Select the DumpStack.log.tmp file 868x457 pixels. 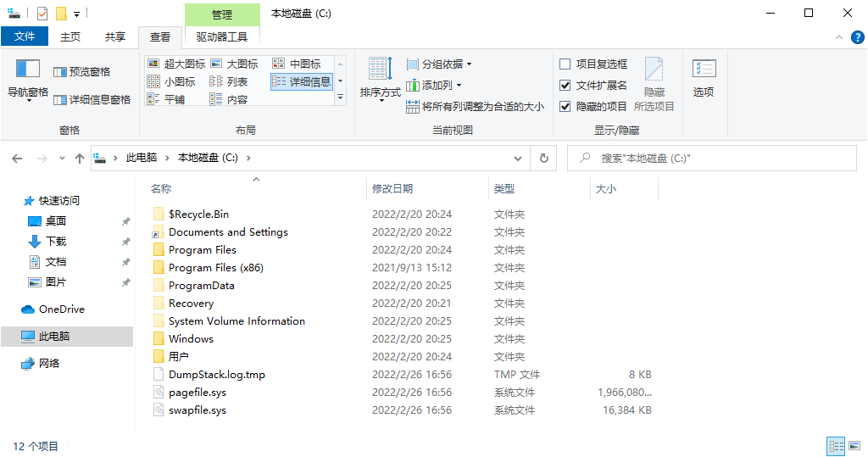[x=209, y=375]
